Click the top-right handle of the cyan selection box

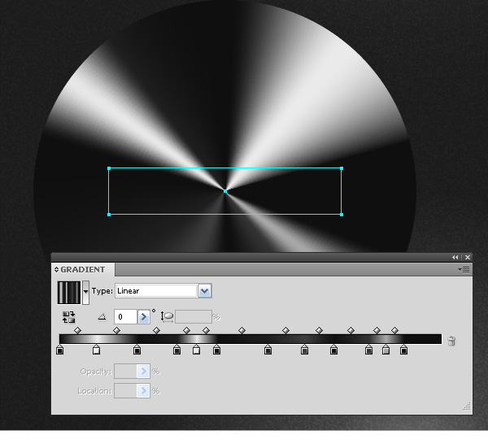click(342, 168)
